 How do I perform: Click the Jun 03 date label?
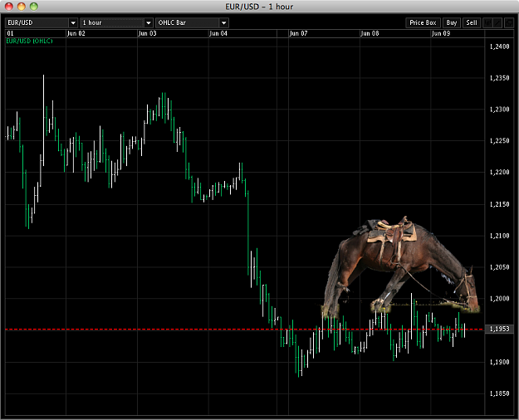(147, 33)
